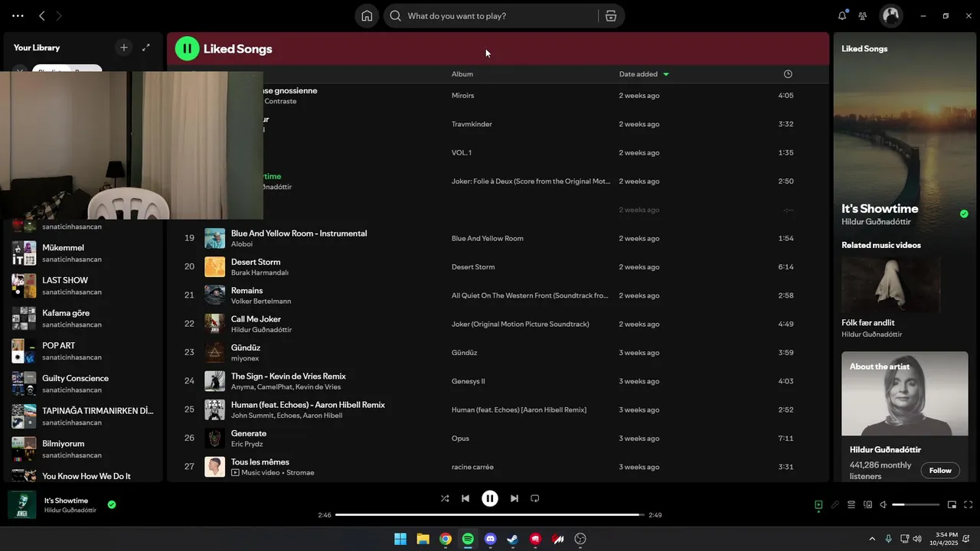Go forward with the right arrow
980x551 pixels.
[x=59, y=15]
